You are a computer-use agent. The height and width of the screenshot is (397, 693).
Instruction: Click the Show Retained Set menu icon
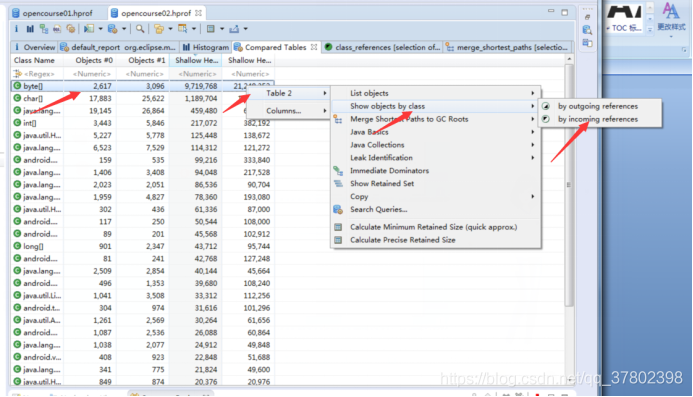[x=338, y=183]
